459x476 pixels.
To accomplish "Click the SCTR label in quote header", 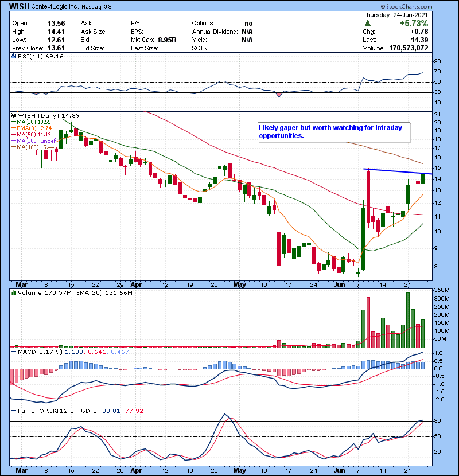I will (200, 48).
